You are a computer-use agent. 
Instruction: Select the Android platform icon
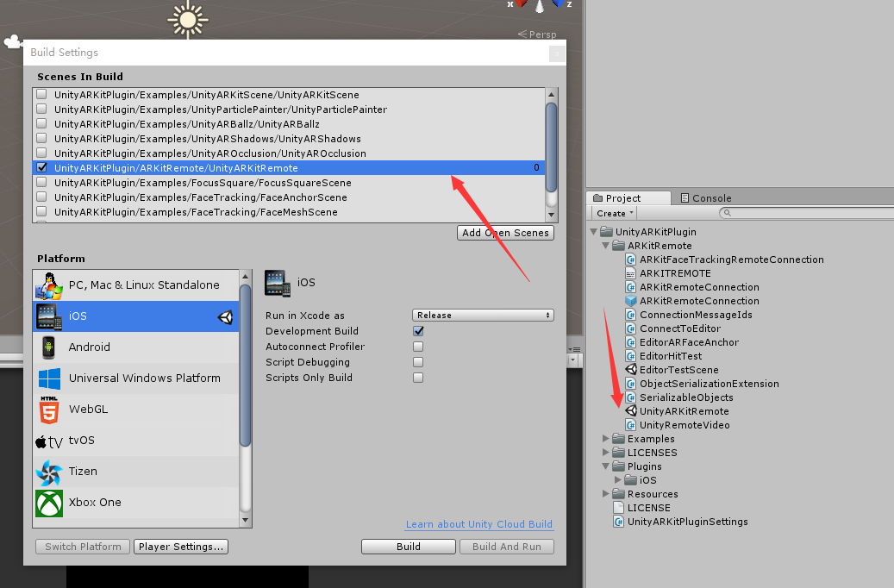(x=48, y=347)
